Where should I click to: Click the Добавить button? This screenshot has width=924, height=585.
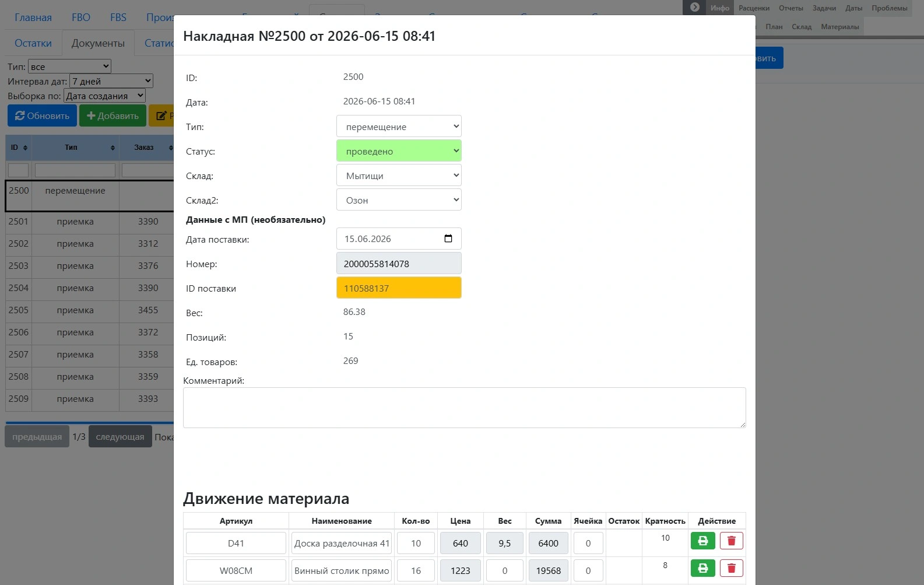113,115
